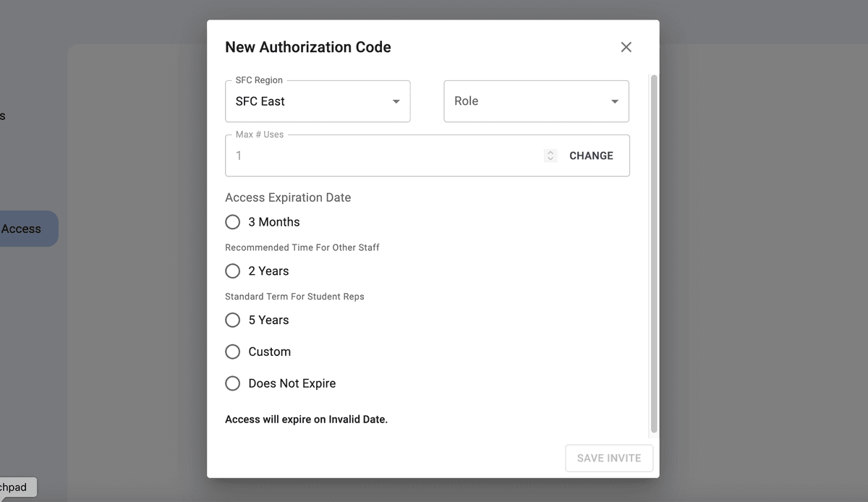868x502 pixels.
Task: Click the SAVE INVITE button
Action: coord(608,459)
